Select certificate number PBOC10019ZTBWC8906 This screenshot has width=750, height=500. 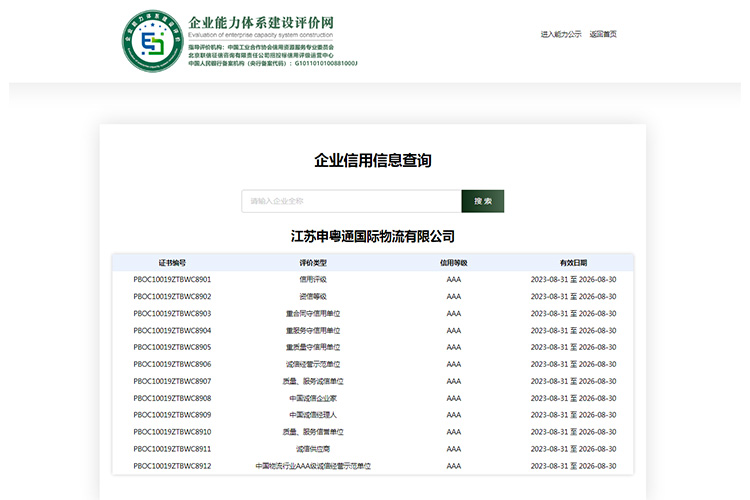pos(172,364)
